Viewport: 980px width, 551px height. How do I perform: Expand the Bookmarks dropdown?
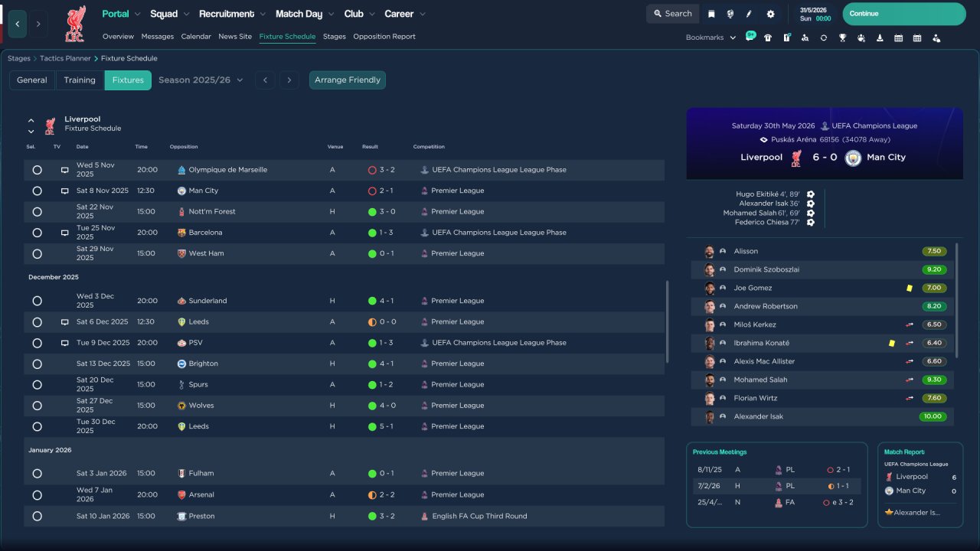[x=710, y=37]
